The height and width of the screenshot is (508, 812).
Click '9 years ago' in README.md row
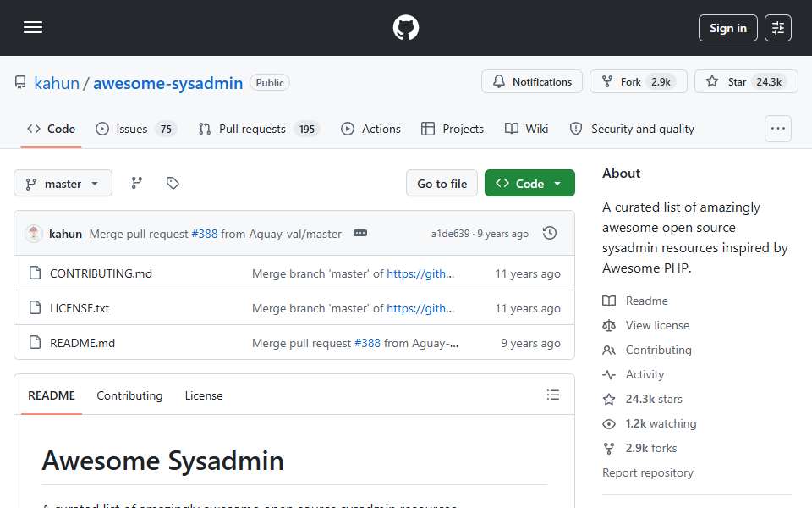click(x=530, y=343)
